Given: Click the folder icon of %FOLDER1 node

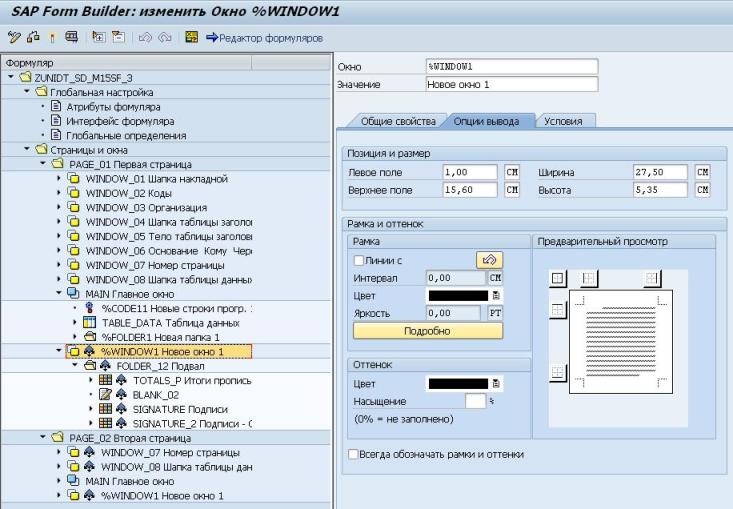Looking at the screenshot, I should tap(90, 337).
